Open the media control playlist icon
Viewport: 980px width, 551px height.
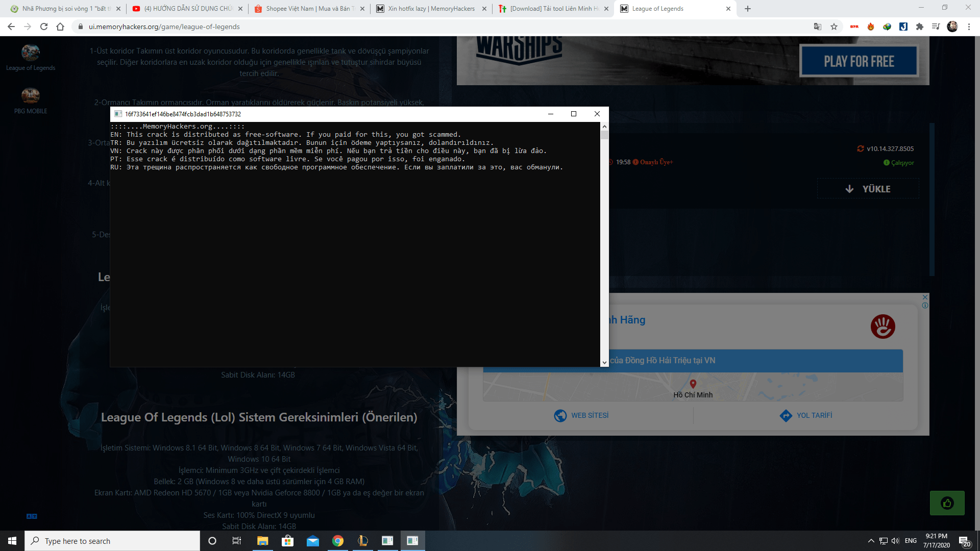click(936, 27)
